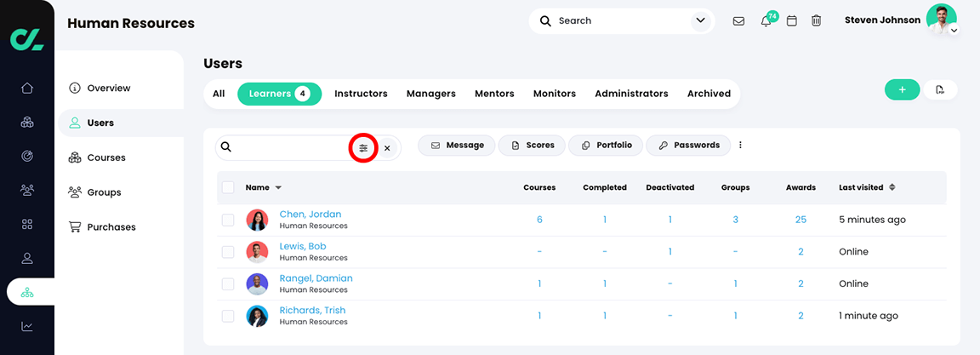The width and height of the screenshot is (980, 355).
Task: Check the box for Richards, Trish
Action: pos(228,316)
